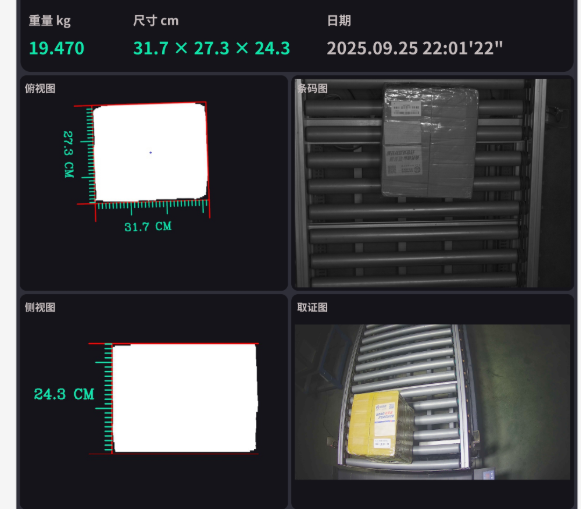Click the 31.7 CM width measurement label
Image resolution: width=581 pixels, height=509 pixels.
tap(148, 227)
